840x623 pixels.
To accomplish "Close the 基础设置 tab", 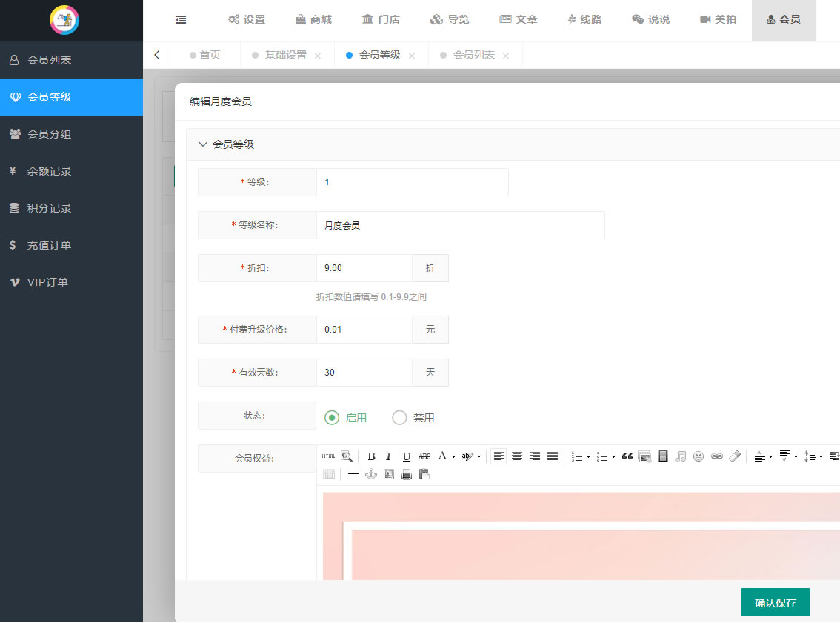I will pyautogui.click(x=318, y=56).
